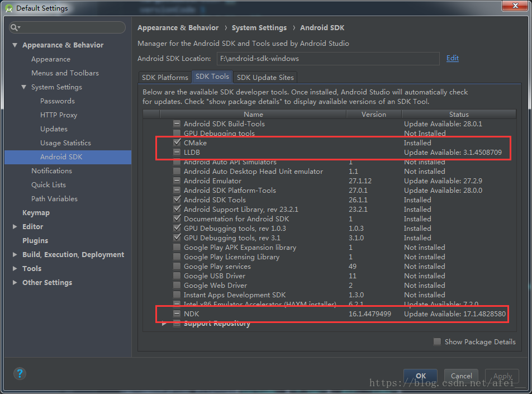Viewport: 532px width, 394px height.
Task: Uncheck Android SDK Tools checkbox
Action: pyautogui.click(x=177, y=200)
